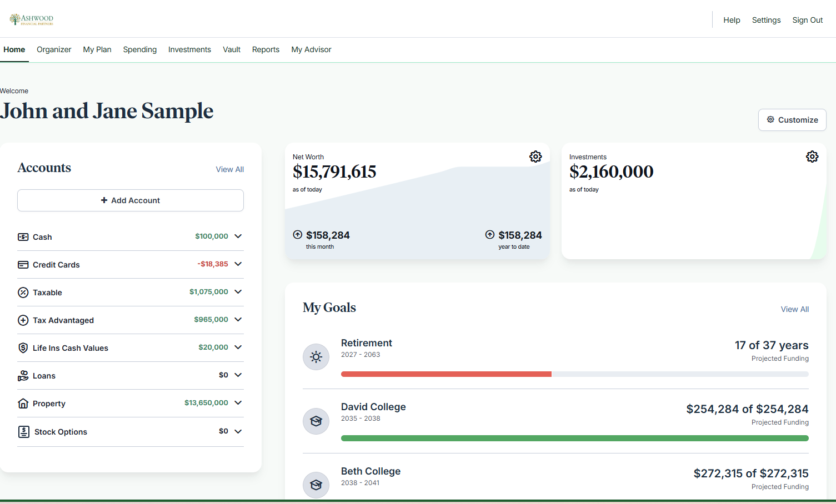
Task: Select My Advisor from the navigation
Action: click(x=311, y=49)
